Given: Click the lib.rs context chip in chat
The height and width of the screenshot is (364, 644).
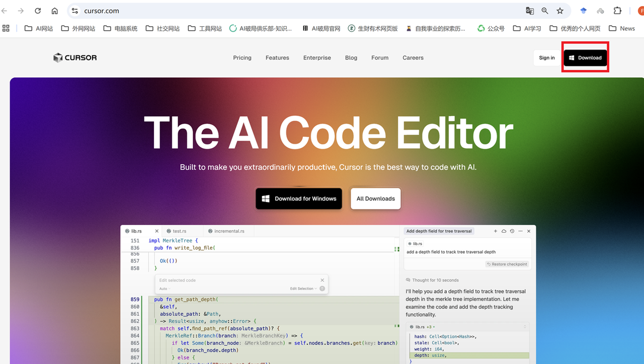Looking at the screenshot, I should 415,244.
